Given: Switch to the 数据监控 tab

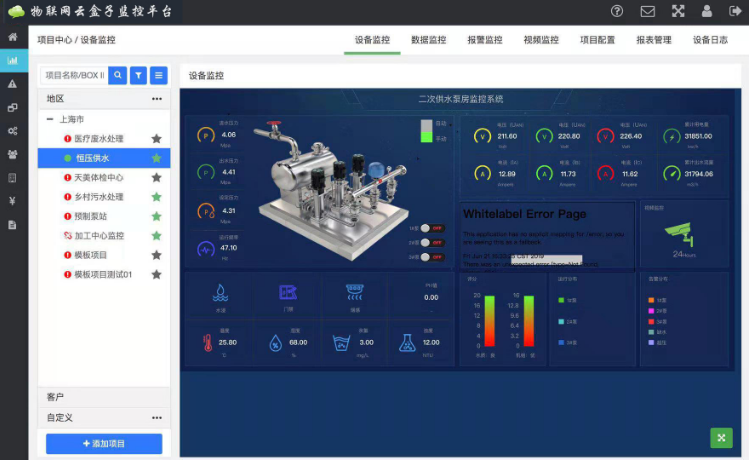Looking at the screenshot, I should click(428, 40).
